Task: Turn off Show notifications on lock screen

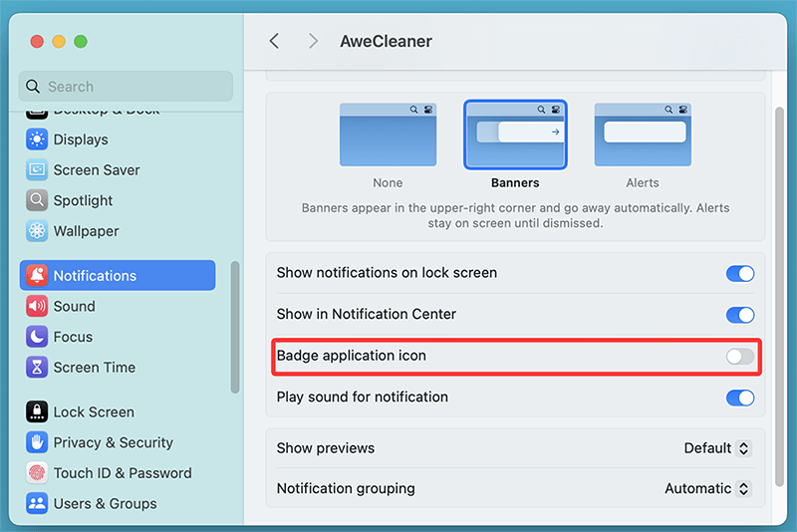Action: (x=739, y=273)
